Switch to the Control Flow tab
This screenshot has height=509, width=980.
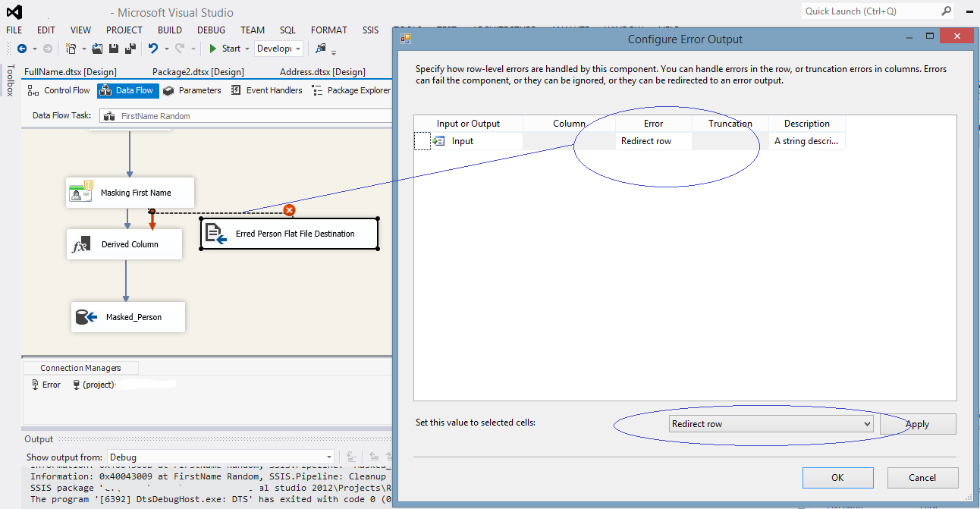tap(58, 90)
